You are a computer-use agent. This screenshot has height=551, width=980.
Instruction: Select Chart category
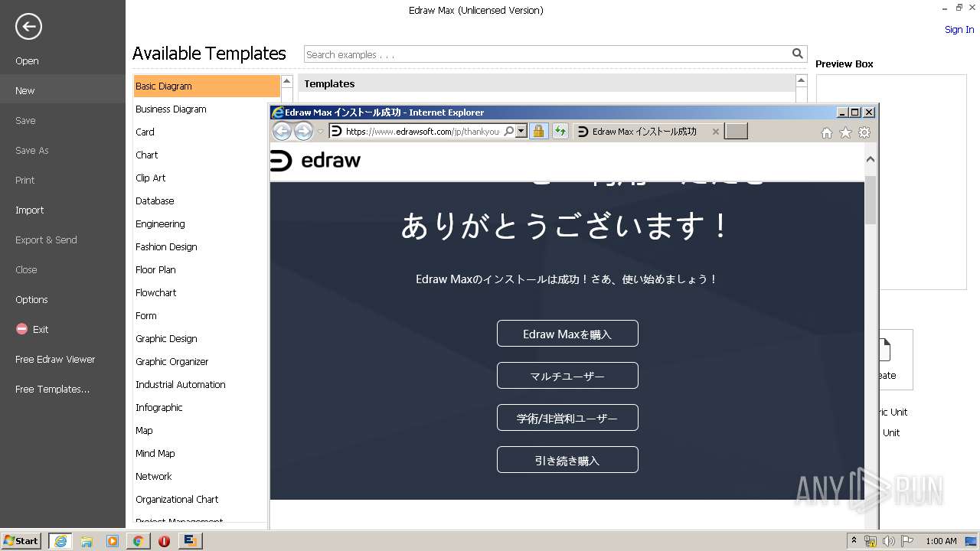[146, 155]
